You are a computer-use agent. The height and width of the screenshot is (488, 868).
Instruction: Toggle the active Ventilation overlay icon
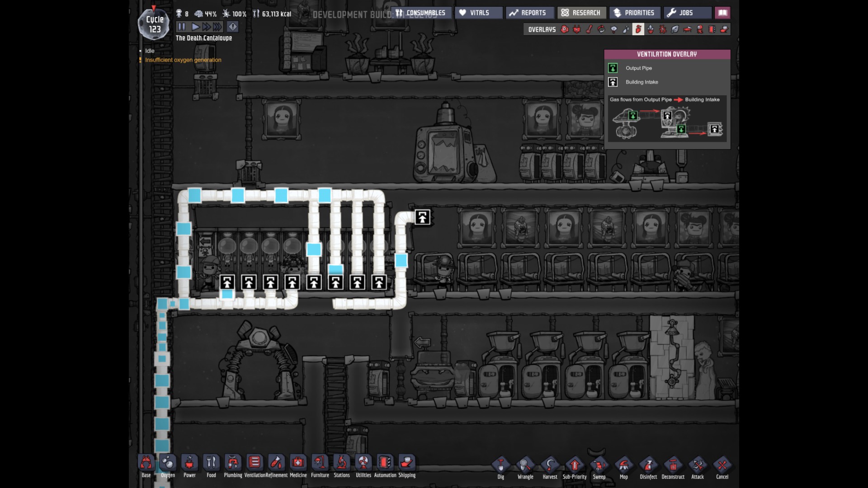click(638, 29)
